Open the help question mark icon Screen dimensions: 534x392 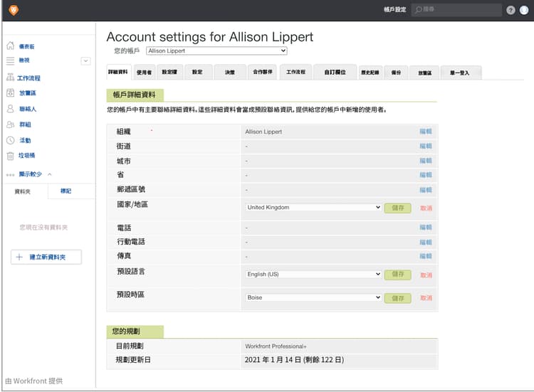[511, 10]
